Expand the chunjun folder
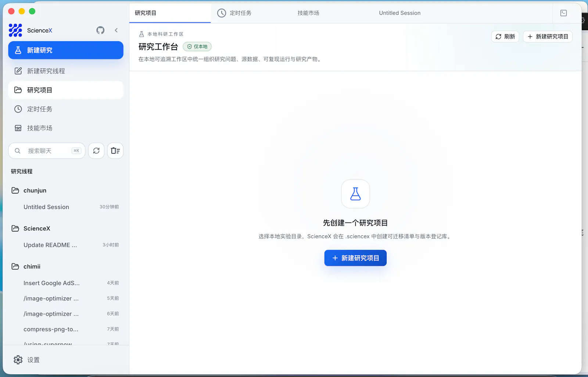 click(x=66, y=191)
